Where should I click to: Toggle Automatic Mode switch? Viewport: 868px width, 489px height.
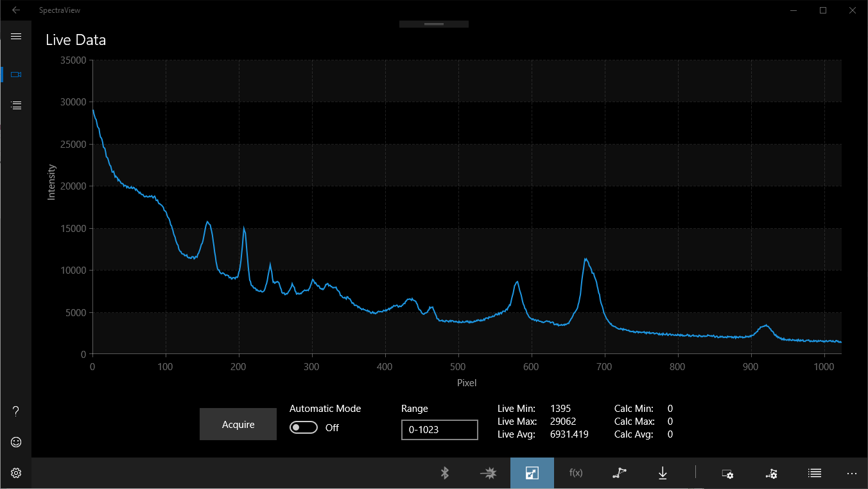click(x=304, y=428)
